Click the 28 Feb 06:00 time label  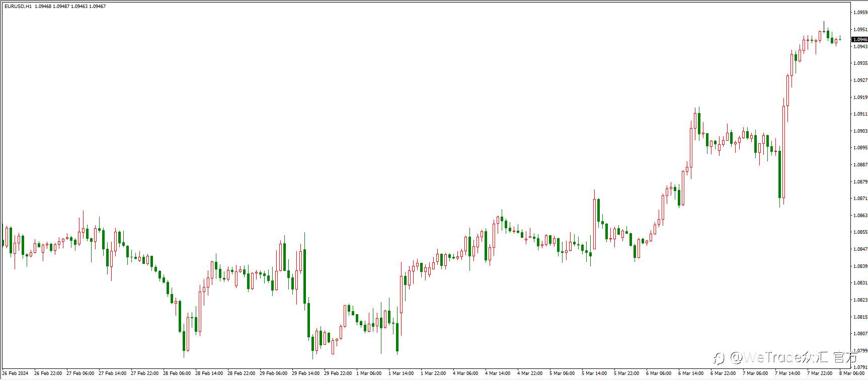pos(177,373)
